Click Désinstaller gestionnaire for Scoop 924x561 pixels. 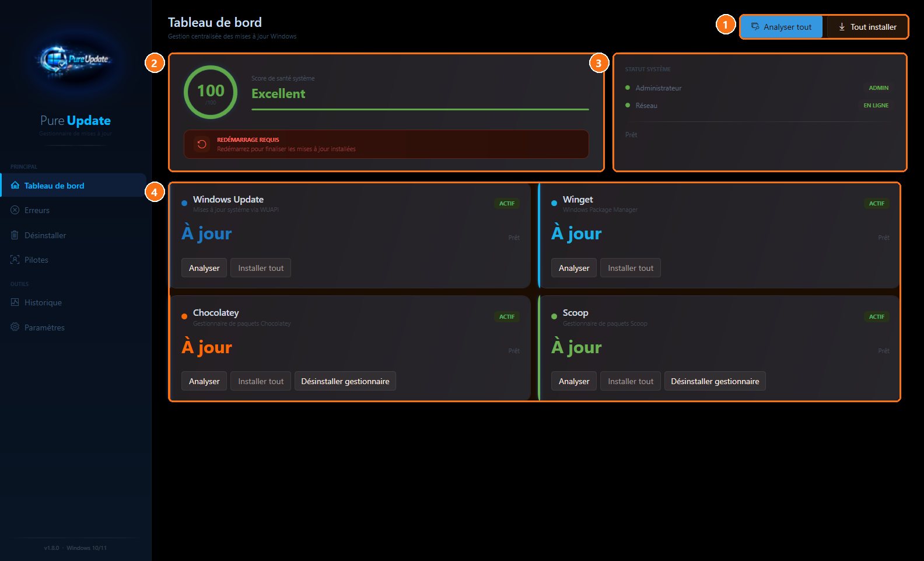715,381
